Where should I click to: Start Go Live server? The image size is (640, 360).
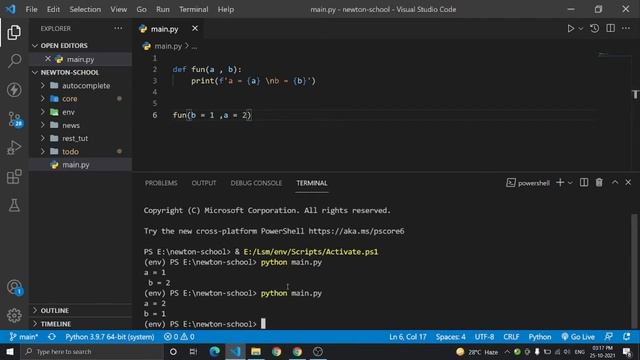coord(578,337)
